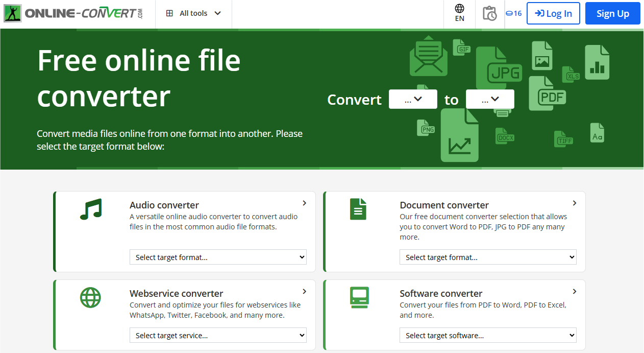Click the Sign Up button
The image size is (644, 353).
(x=612, y=13)
